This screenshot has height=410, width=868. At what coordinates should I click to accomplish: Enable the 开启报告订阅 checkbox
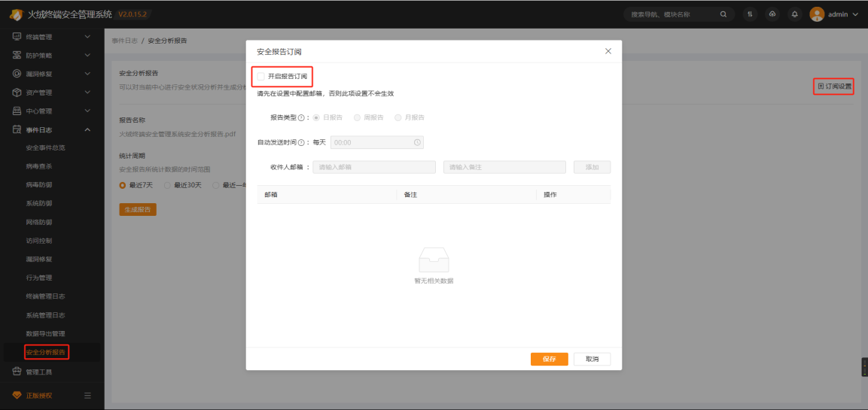pyautogui.click(x=260, y=76)
